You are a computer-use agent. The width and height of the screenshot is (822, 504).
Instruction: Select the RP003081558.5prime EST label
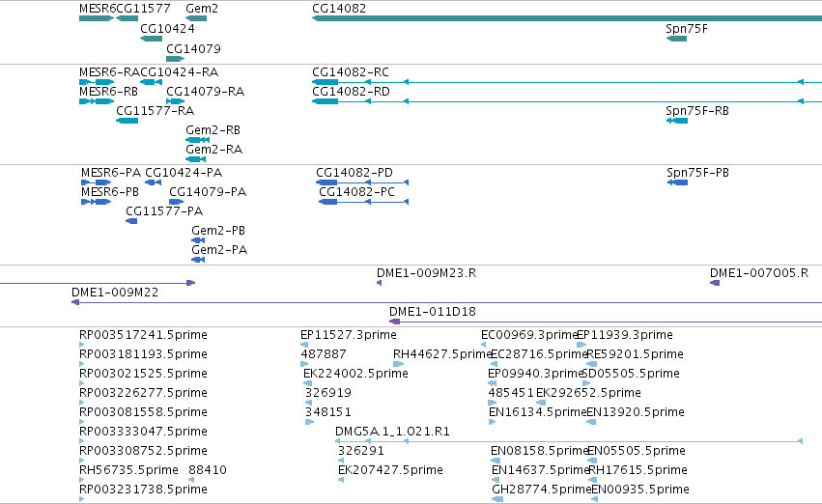[x=143, y=413]
